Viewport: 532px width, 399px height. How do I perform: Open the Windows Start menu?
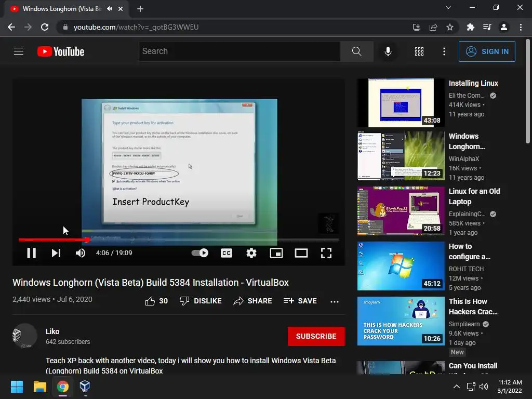17,387
